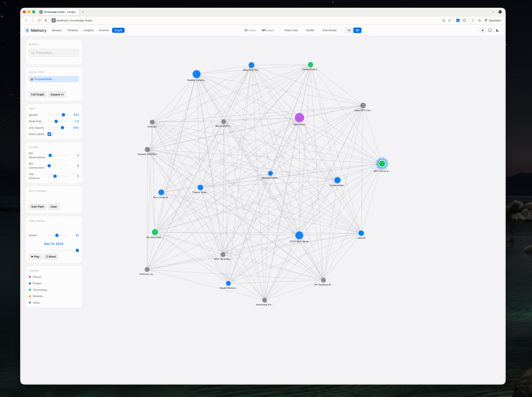
Task: Adjust the Spread slider in View panel
Action: click(63, 115)
